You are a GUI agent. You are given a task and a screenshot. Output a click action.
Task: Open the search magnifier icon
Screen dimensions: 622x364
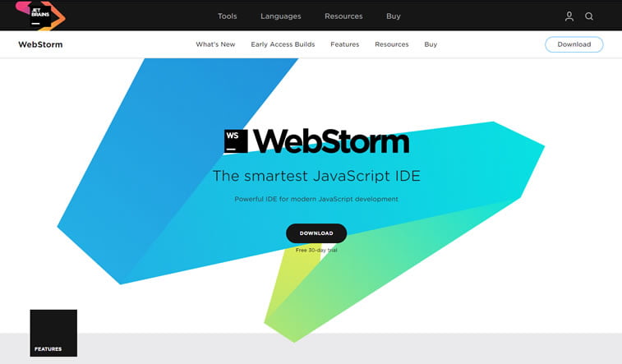click(589, 16)
